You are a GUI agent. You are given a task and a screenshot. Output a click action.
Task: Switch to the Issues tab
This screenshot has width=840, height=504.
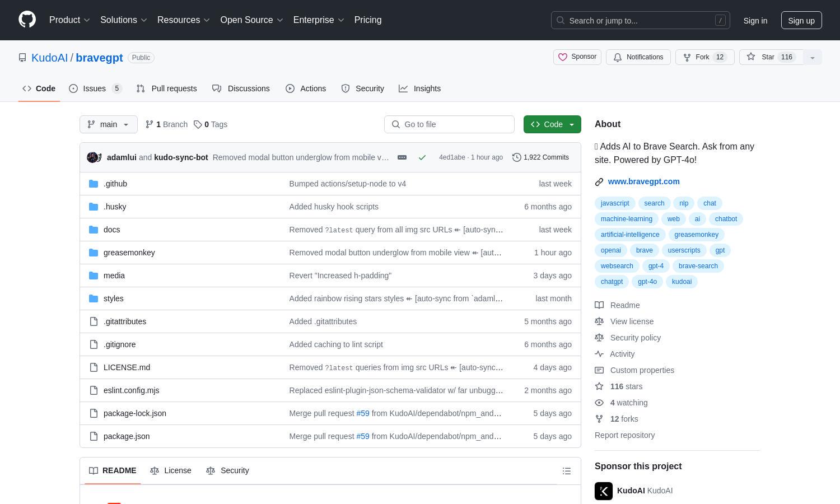(x=95, y=88)
